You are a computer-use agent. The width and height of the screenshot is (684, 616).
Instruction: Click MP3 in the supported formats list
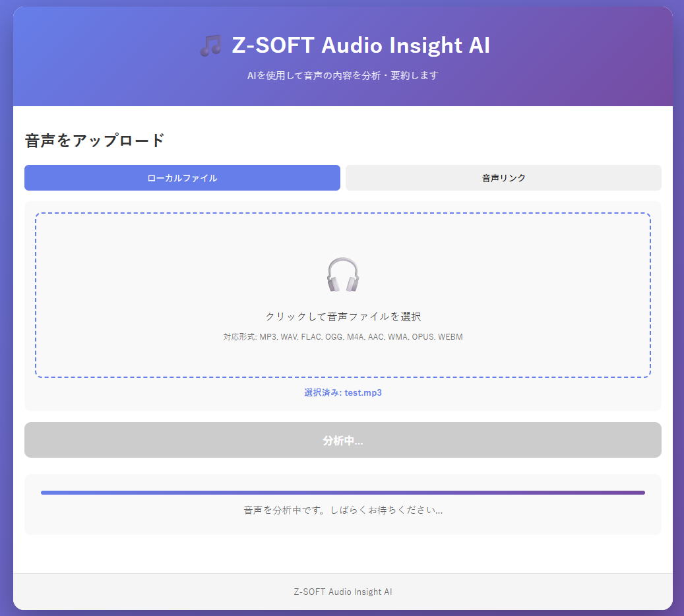tap(268, 337)
